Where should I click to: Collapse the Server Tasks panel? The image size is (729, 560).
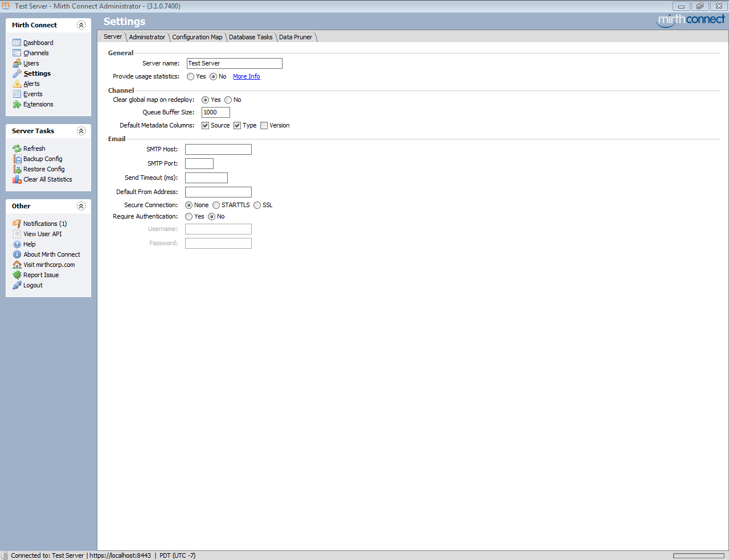point(81,131)
